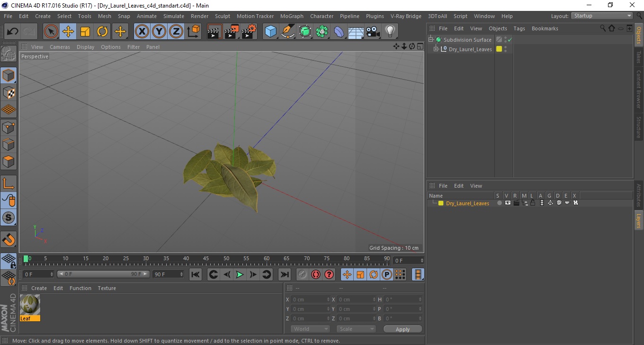Switch to the Content Browser tab
This screenshot has height=345, width=644.
click(639, 89)
